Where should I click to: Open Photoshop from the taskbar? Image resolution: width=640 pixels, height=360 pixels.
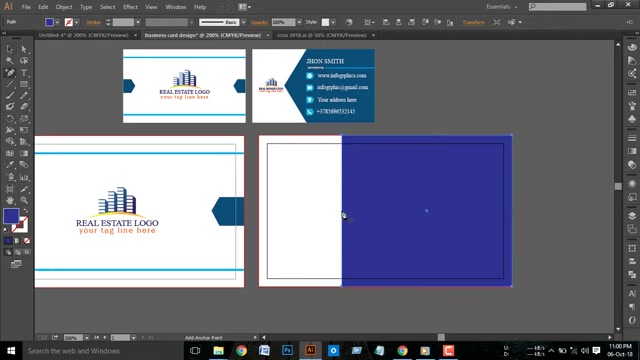coord(287,351)
